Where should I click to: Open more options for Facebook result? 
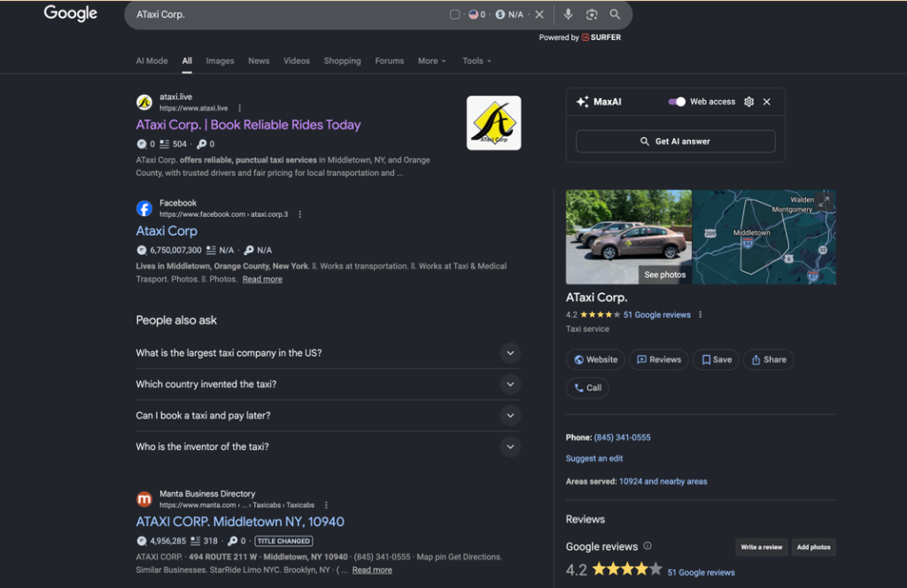pyautogui.click(x=299, y=214)
